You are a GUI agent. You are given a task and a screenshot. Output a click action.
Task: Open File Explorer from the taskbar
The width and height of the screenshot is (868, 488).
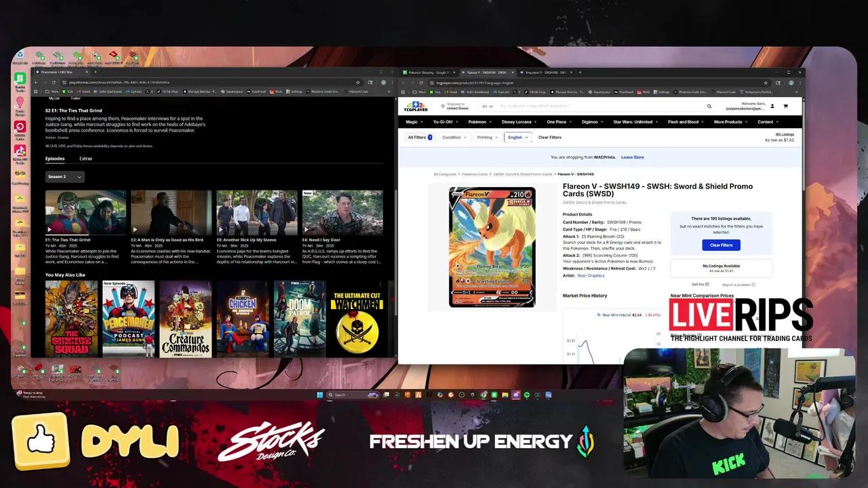click(505, 394)
